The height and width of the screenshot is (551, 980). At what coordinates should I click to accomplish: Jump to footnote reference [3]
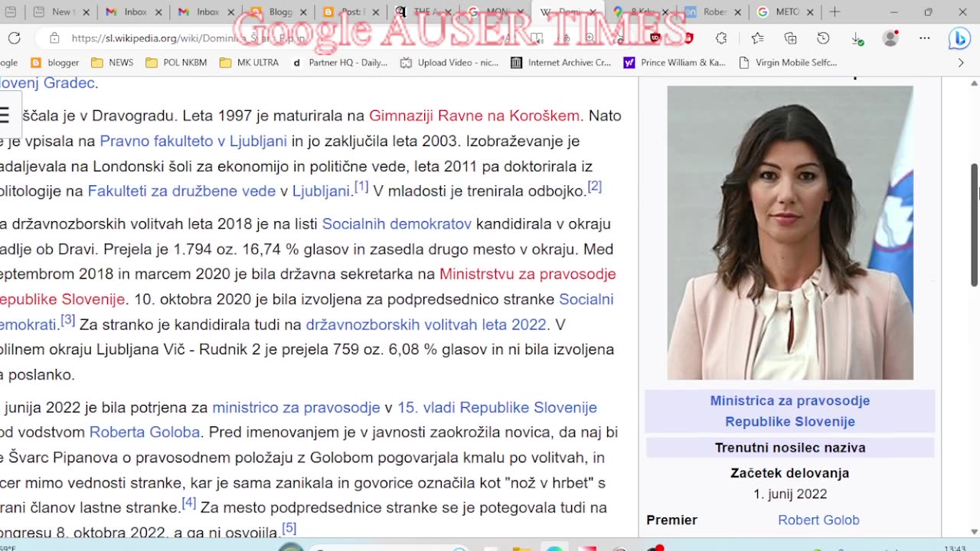(67, 320)
